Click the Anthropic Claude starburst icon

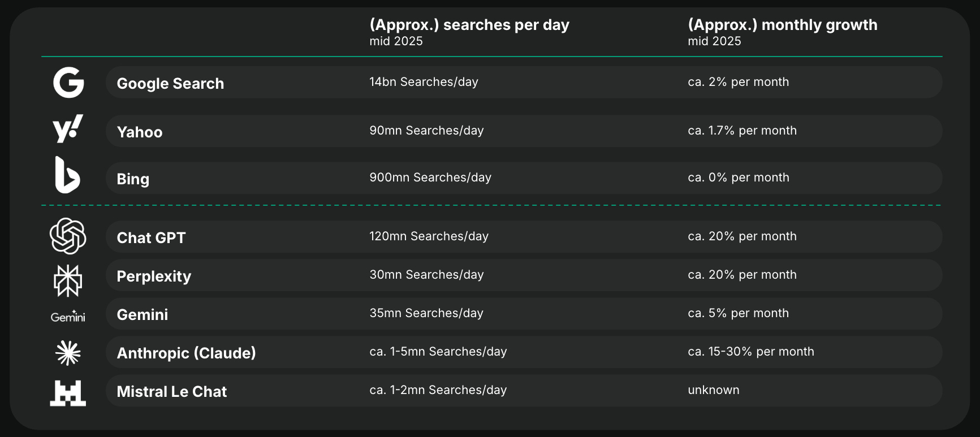tap(68, 353)
